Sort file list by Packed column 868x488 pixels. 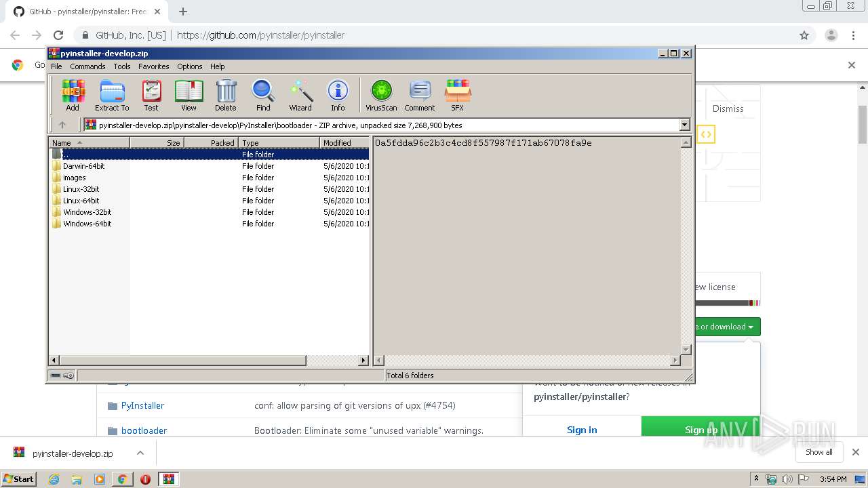211,142
